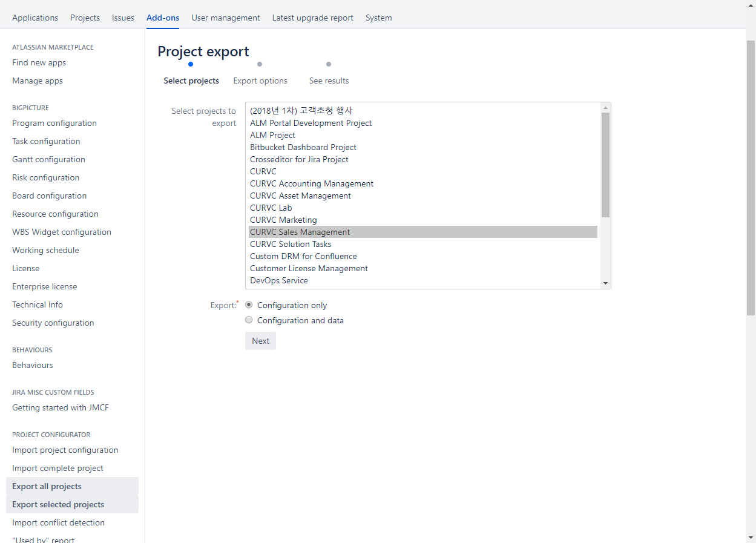This screenshot has width=756, height=543.
Task: Open Getting started with JMCF
Action: coord(61,407)
